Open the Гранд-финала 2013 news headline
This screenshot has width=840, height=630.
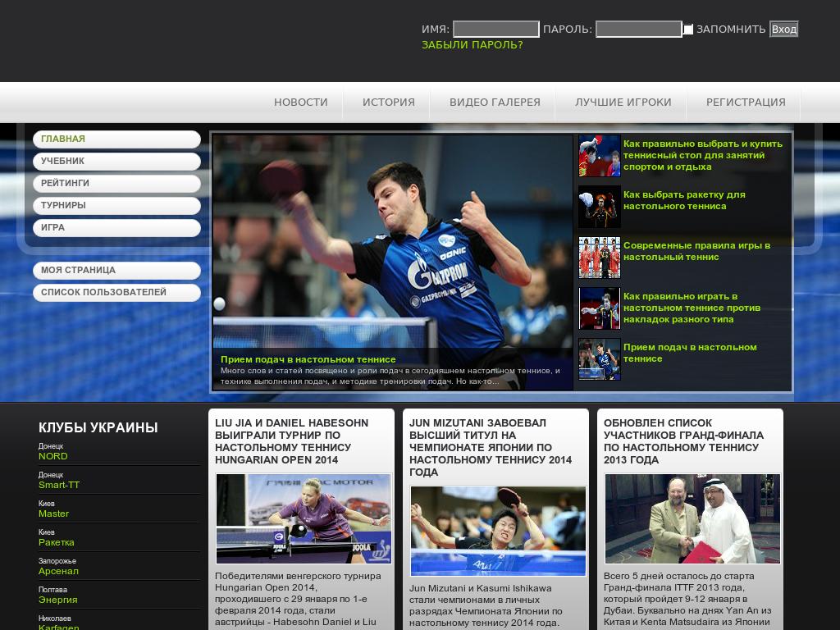point(683,441)
